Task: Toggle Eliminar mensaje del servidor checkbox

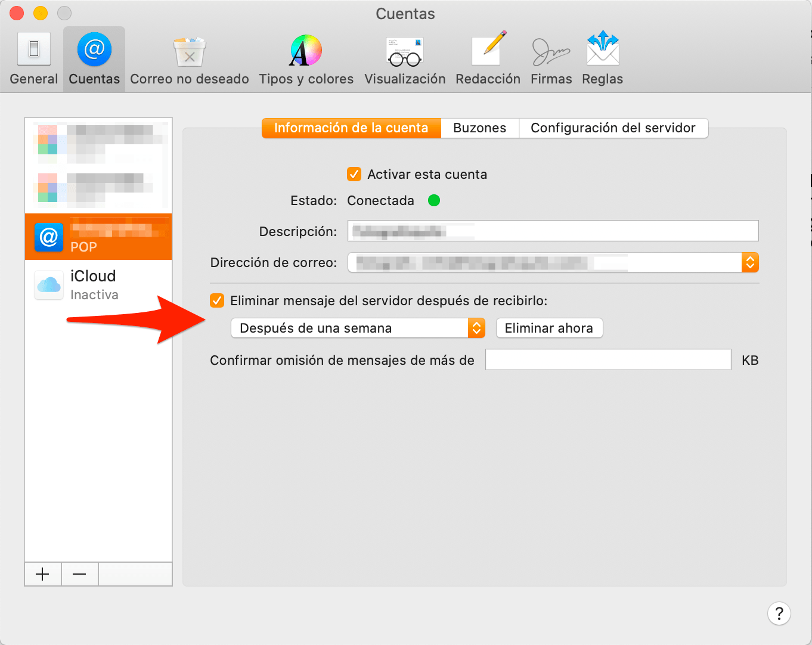Action: click(x=218, y=301)
